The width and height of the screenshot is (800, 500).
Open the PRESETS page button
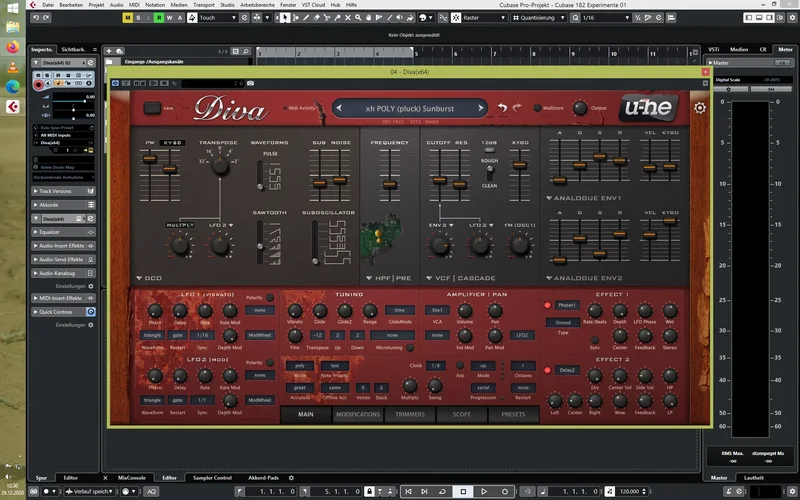(512, 413)
